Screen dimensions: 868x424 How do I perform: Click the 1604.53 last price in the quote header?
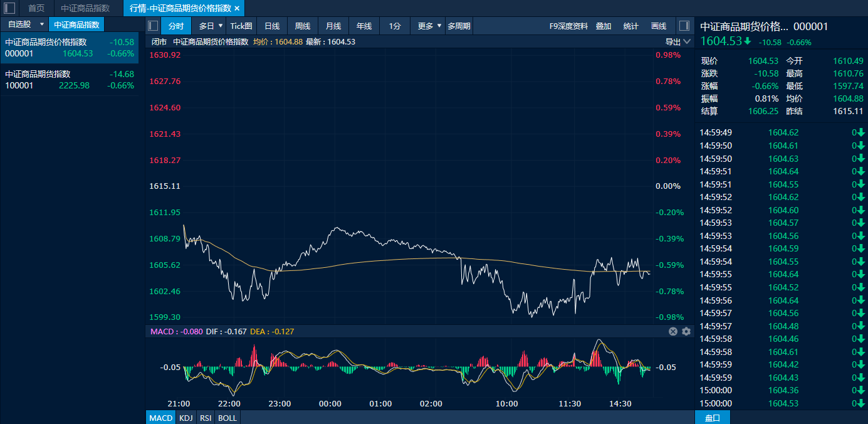721,41
